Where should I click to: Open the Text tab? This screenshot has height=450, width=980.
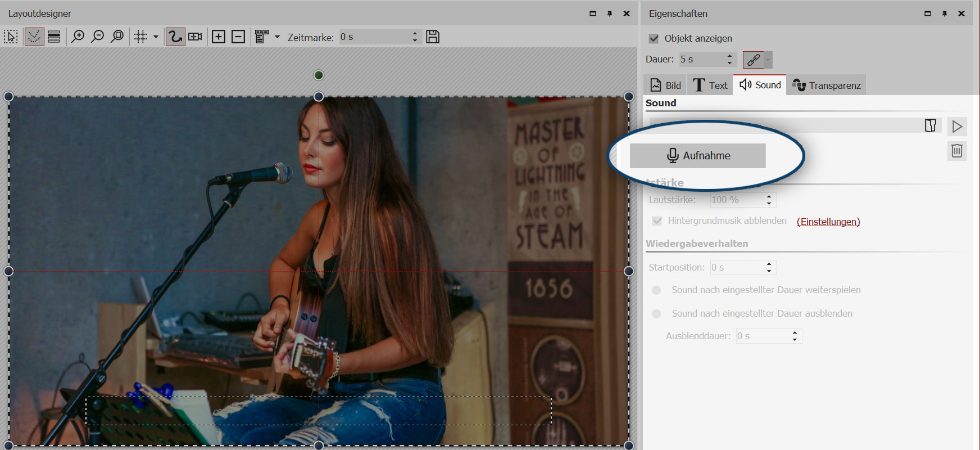[x=710, y=85]
